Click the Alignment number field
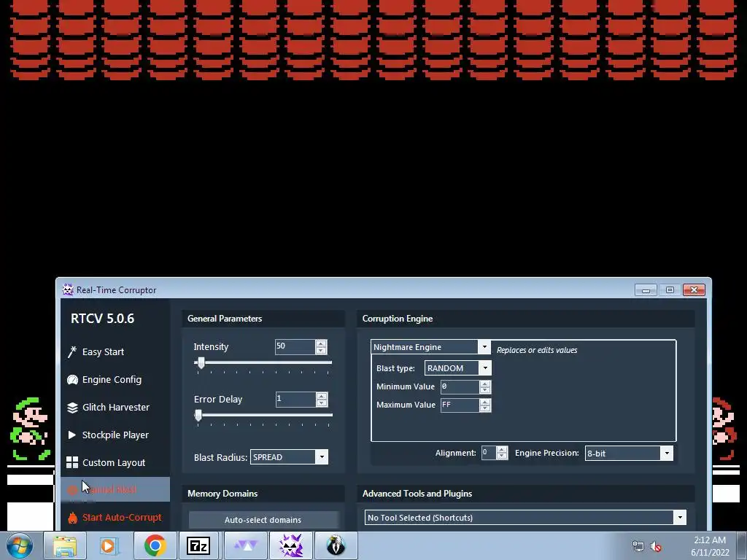Image resolution: width=747 pixels, height=560 pixels. pyautogui.click(x=488, y=453)
